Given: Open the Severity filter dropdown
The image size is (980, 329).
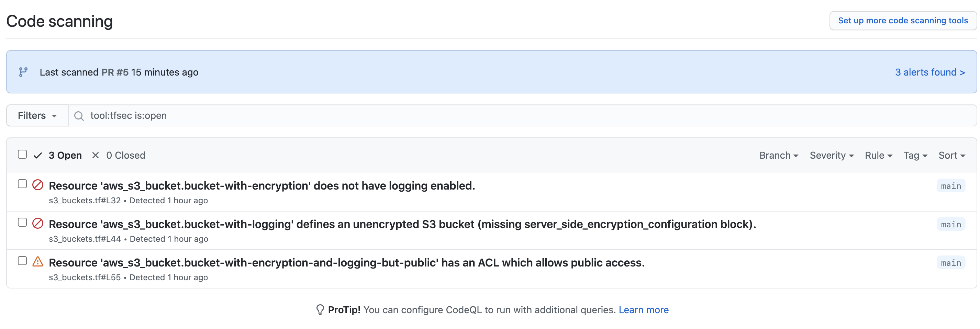Looking at the screenshot, I should click(x=831, y=155).
